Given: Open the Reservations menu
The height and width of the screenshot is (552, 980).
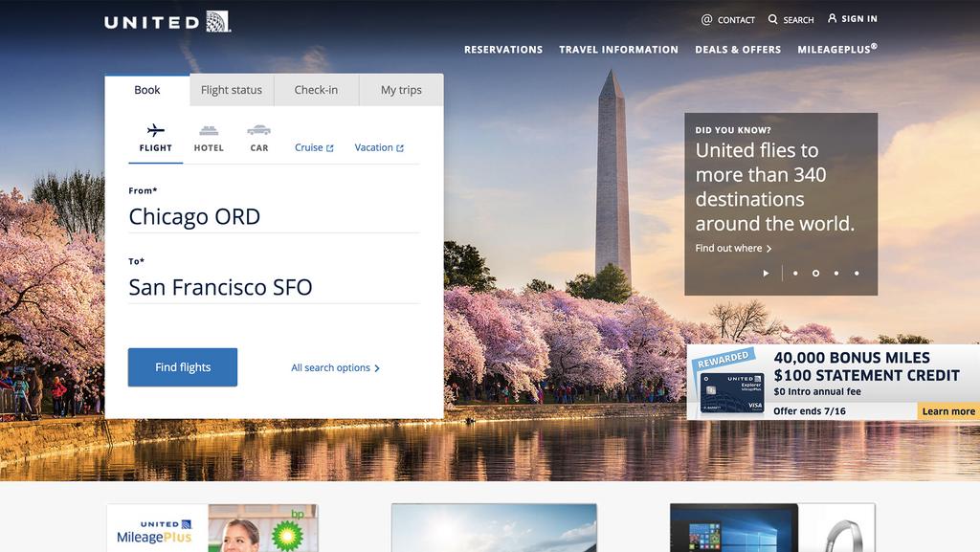Looking at the screenshot, I should tap(503, 50).
